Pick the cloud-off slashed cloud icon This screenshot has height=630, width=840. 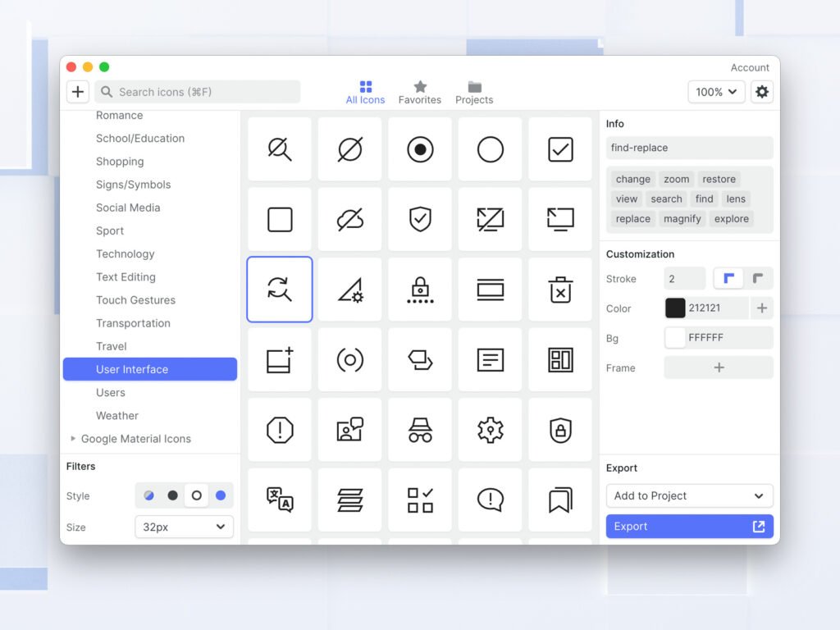pos(349,219)
